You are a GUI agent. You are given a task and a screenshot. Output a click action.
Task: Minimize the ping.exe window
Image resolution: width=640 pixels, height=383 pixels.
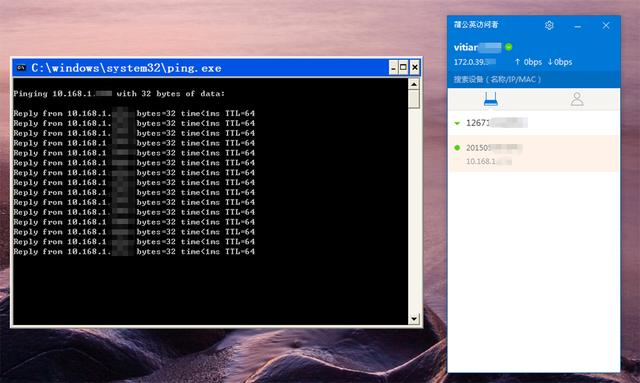pyautogui.click(x=393, y=67)
